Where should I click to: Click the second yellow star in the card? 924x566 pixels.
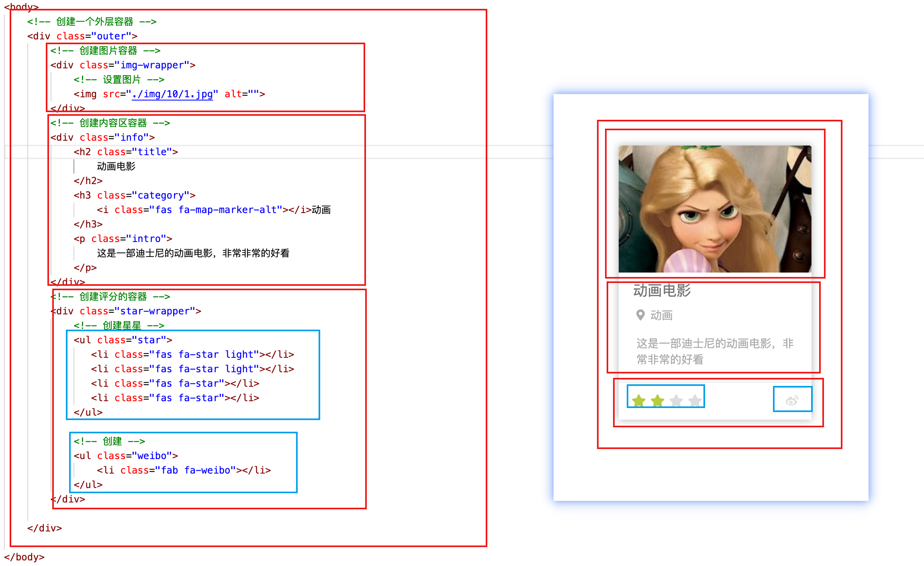point(657,400)
